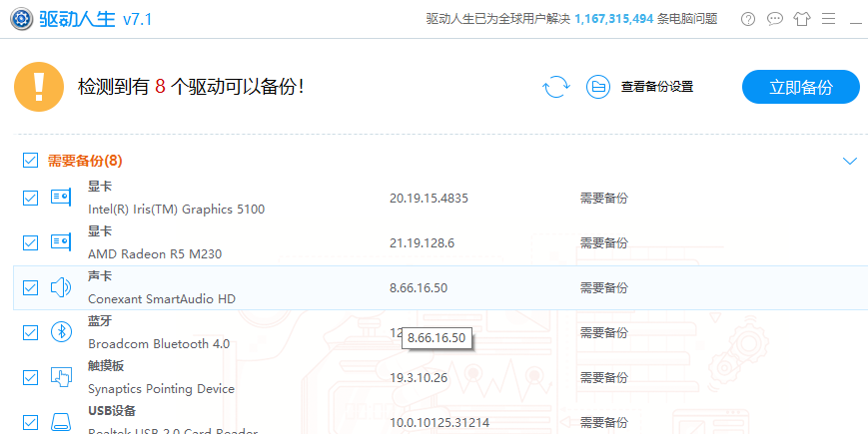Viewport: 868px width, 434px height.
Task: Click the refresh/rescan drivers icon
Action: 555,87
